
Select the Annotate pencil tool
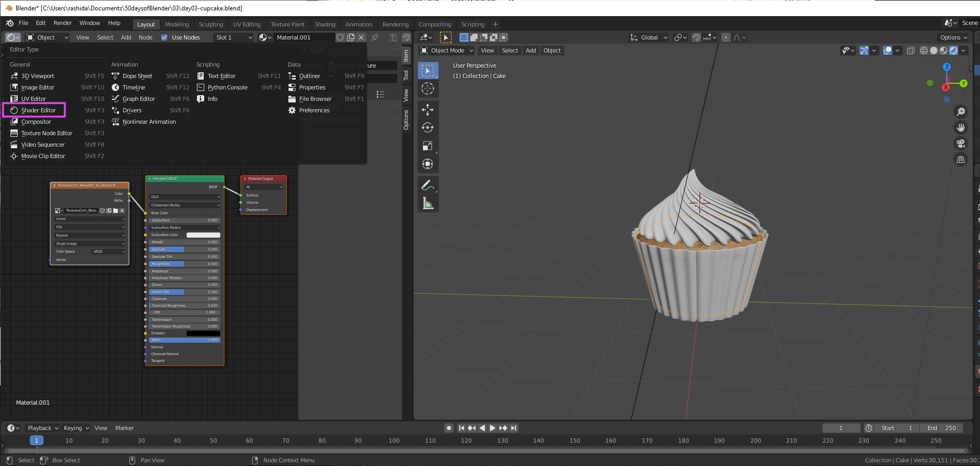coord(428,185)
